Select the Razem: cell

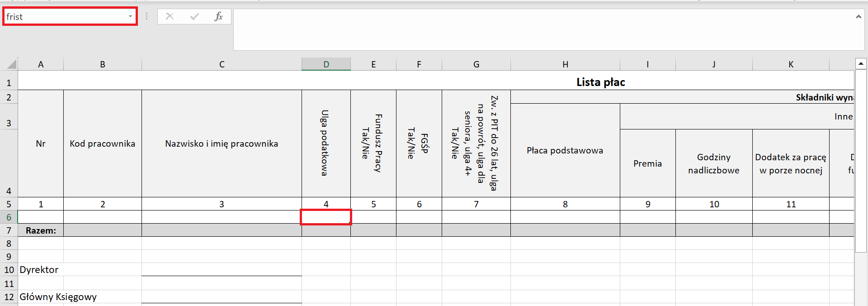pos(41,230)
